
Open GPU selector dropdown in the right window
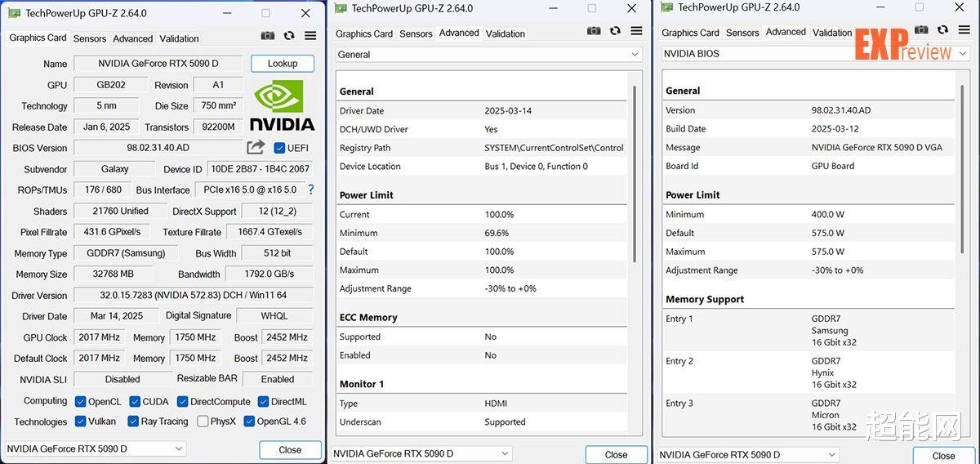(748, 454)
